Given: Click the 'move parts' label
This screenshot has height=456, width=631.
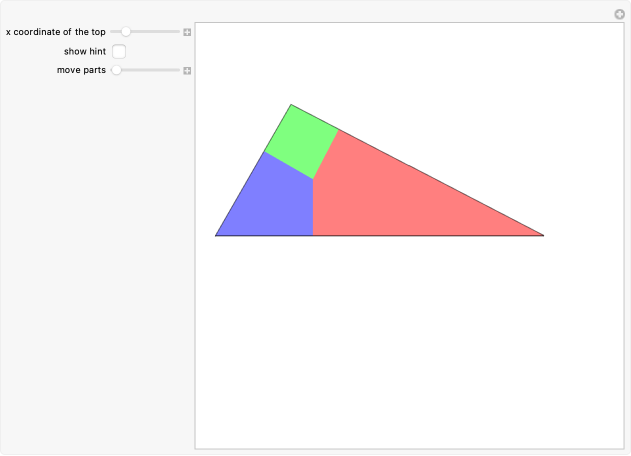Looking at the screenshot, I should (x=81, y=70).
